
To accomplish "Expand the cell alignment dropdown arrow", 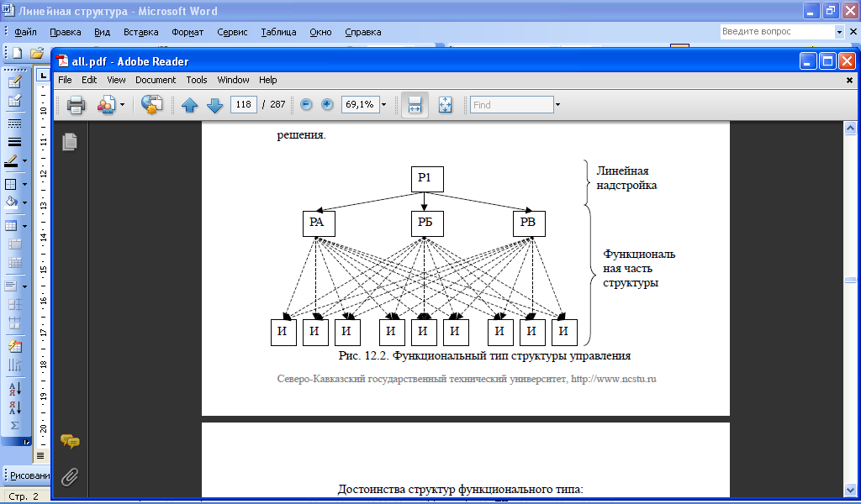I will (x=24, y=286).
